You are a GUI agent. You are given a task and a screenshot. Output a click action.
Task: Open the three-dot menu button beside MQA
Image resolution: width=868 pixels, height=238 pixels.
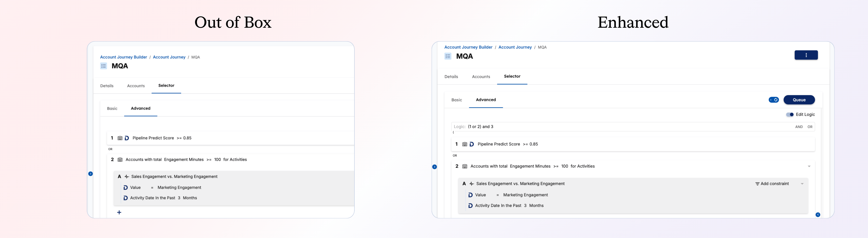pos(806,55)
